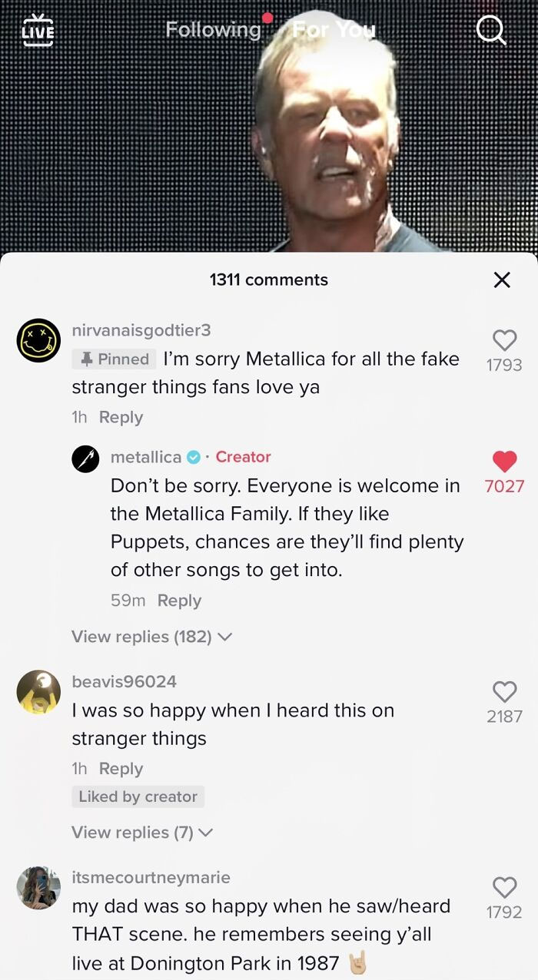Screen dimensions: 538x980
Task: Select the Following tab
Action: pos(214,29)
